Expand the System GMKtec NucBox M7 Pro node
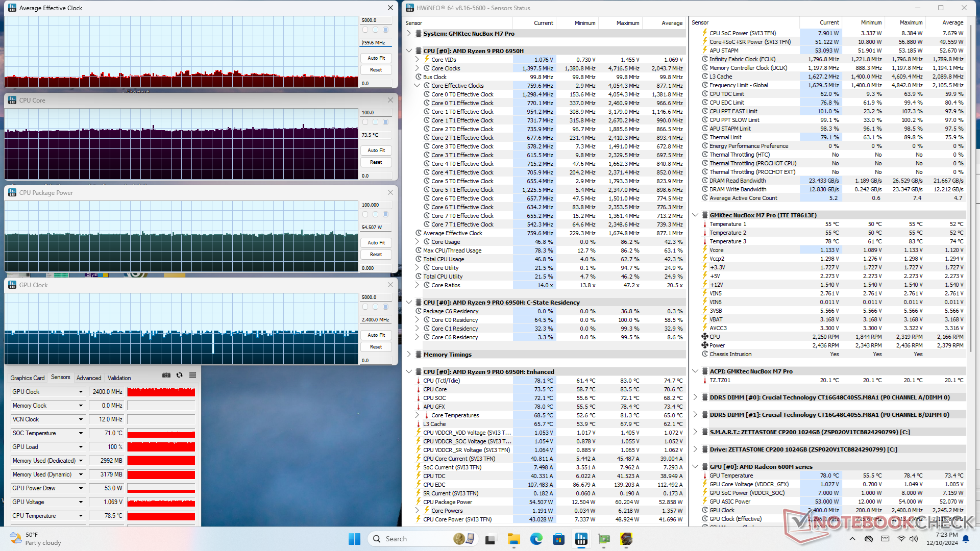 pyautogui.click(x=409, y=33)
